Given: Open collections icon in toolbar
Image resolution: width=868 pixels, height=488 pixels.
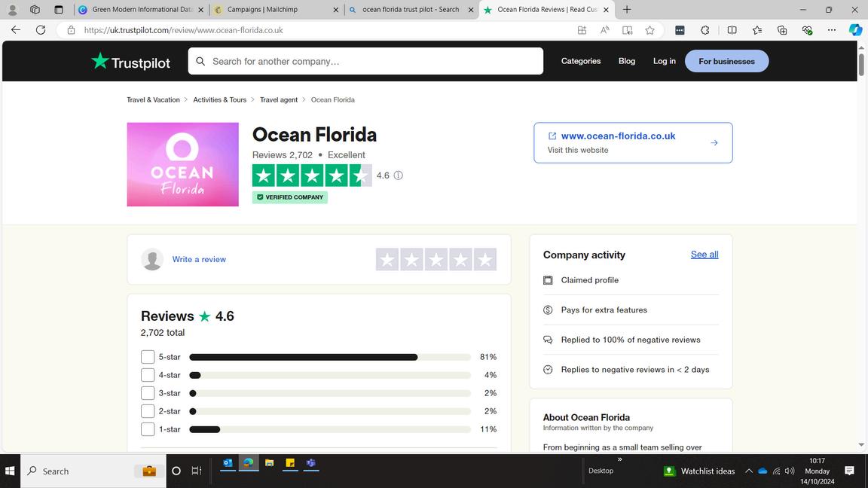Looking at the screenshot, I should point(781,30).
